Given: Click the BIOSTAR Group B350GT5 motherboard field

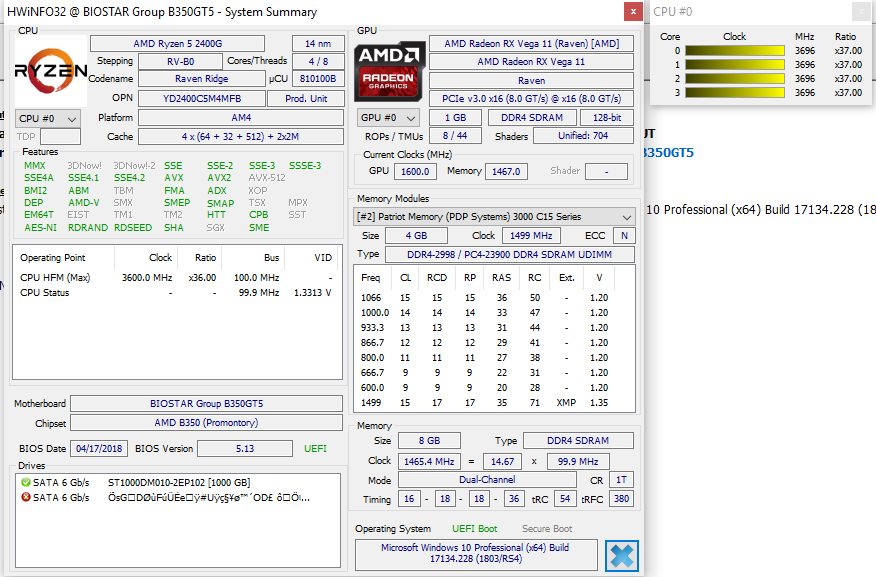Looking at the screenshot, I should pos(206,403).
